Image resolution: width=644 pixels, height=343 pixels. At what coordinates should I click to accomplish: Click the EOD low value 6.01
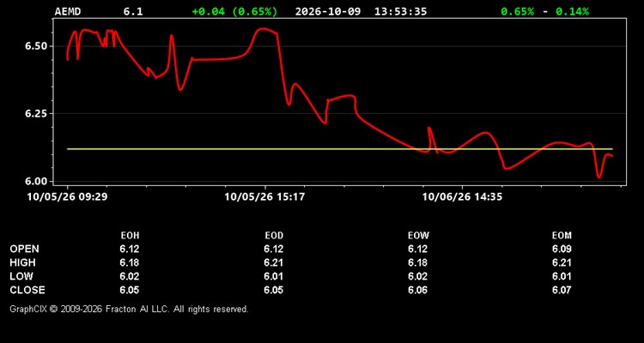tap(274, 276)
